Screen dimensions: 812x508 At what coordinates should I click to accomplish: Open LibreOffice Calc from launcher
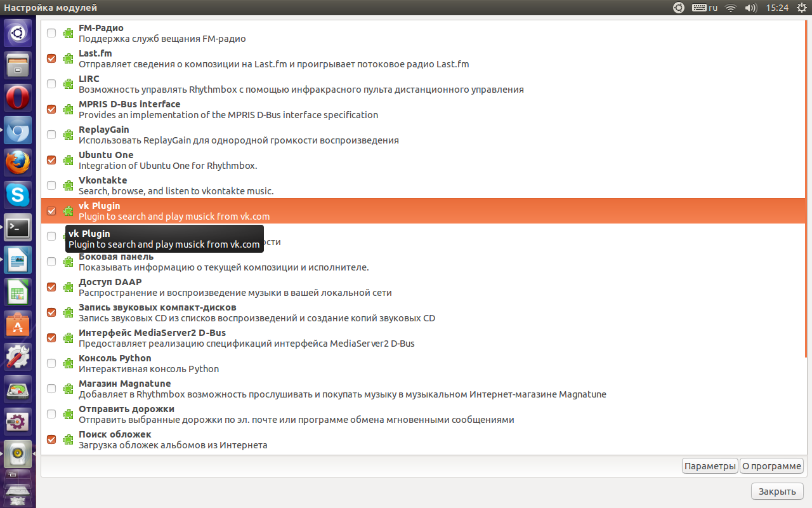tap(18, 291)
